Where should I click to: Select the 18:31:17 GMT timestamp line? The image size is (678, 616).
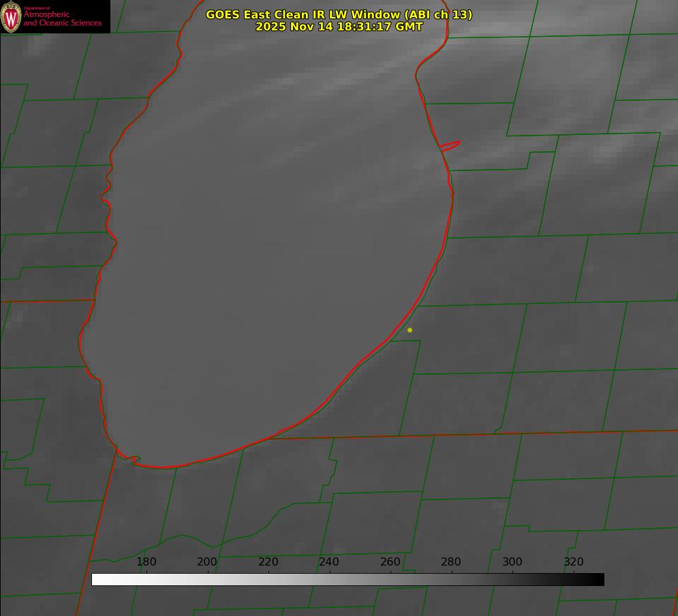point(339,27)
